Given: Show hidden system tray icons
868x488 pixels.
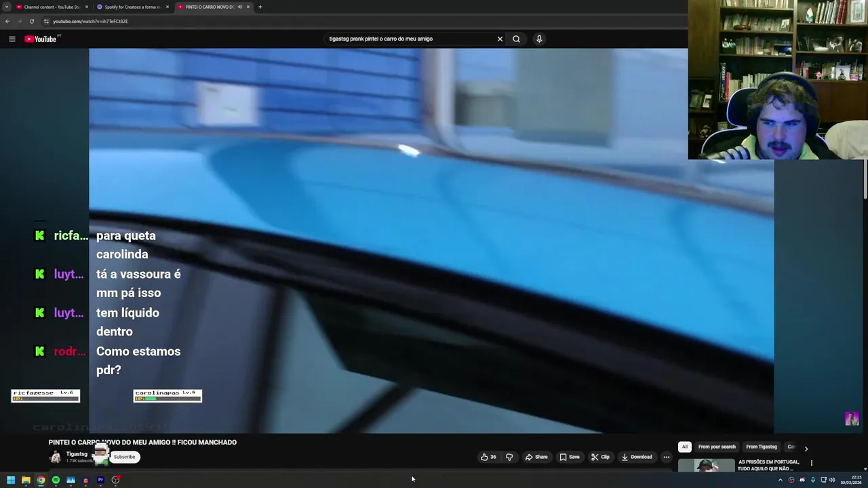Looking at the screenshot, I should (780, 480).
